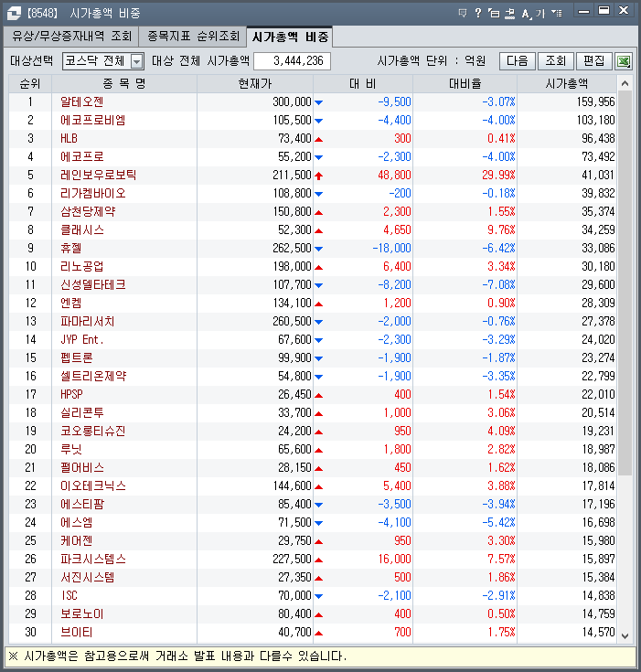Switch to 종목지표 순위조회 tab

(x=193, y=37)
